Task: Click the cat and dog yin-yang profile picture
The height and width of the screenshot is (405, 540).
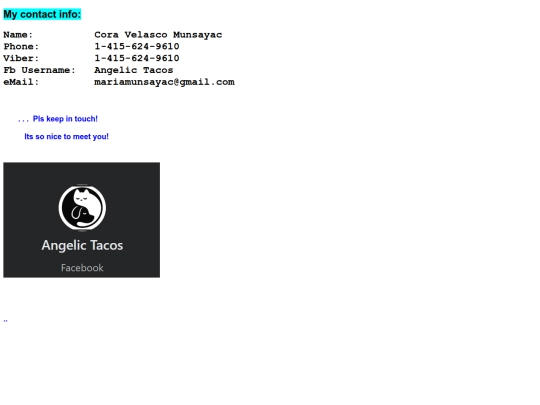Action: coord(82,208)
